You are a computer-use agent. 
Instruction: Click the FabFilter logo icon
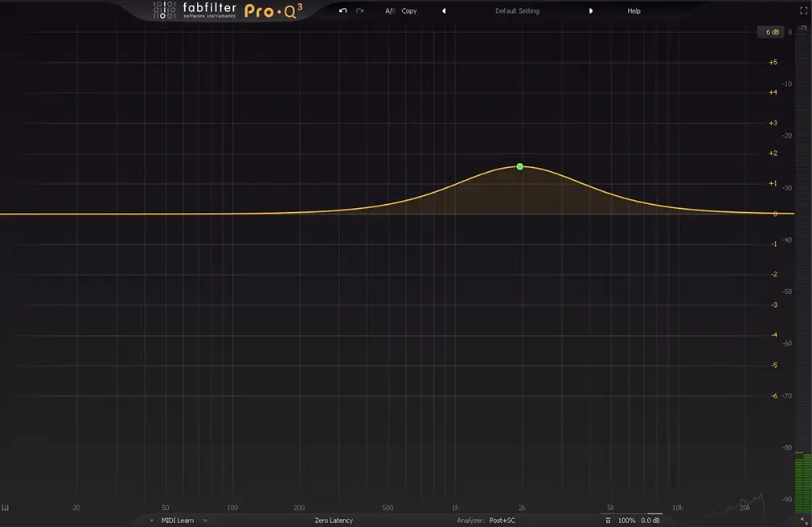click(164, 10)
